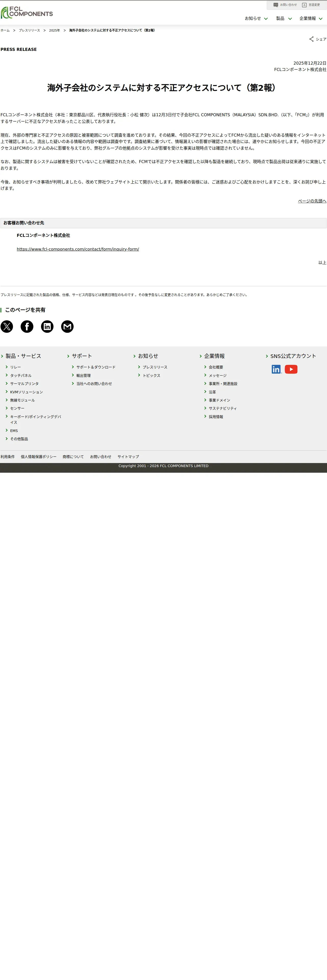This screenshot has height=980, width=327.
Task: Open the inquiry-form URL link
Action: click(x=78, y=249)
